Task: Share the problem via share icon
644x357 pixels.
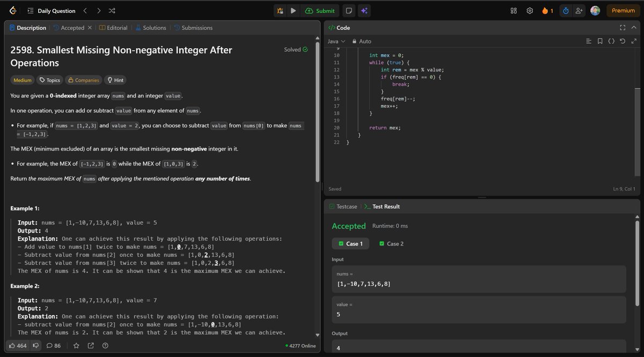Action: pos(91,346)
